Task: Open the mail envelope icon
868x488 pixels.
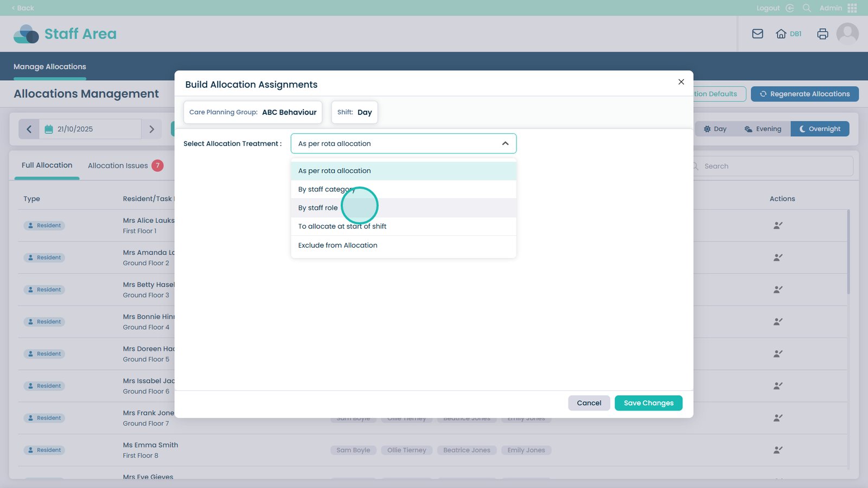Action: click(757, 34)
